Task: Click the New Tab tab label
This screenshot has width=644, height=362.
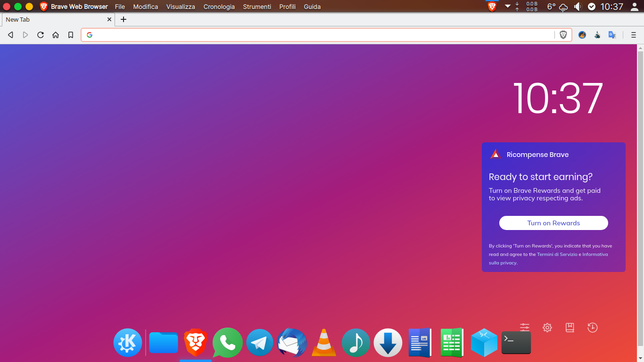Action: [18, 19]
